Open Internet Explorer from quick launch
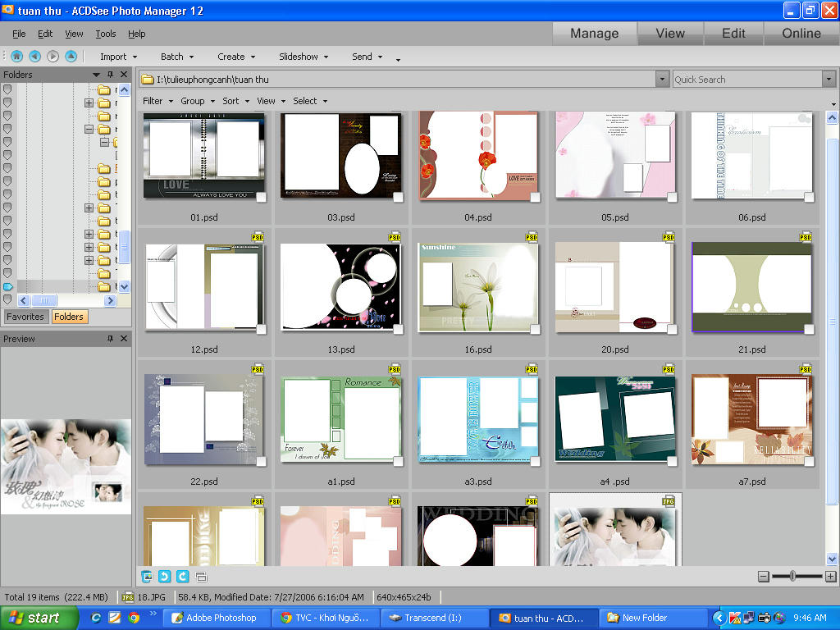 96,618
